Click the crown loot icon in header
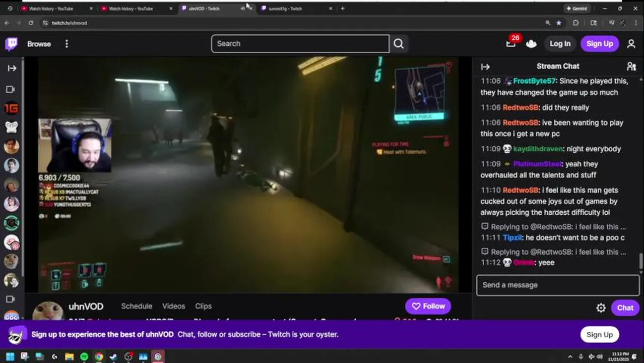Image resolution: width=644 pixels, height=363 pixels. click(x=531, y=44)
